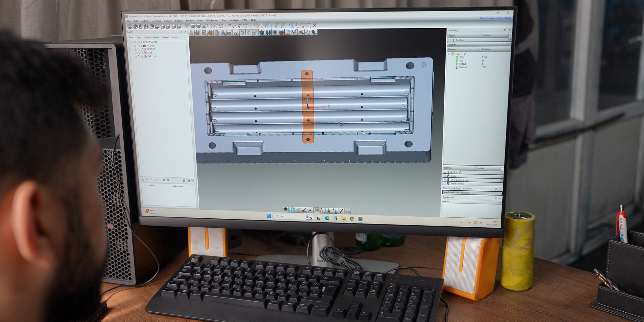
Task: Click the dark shaded cube icon in viewport toolbar
Action: pos(285,210)
